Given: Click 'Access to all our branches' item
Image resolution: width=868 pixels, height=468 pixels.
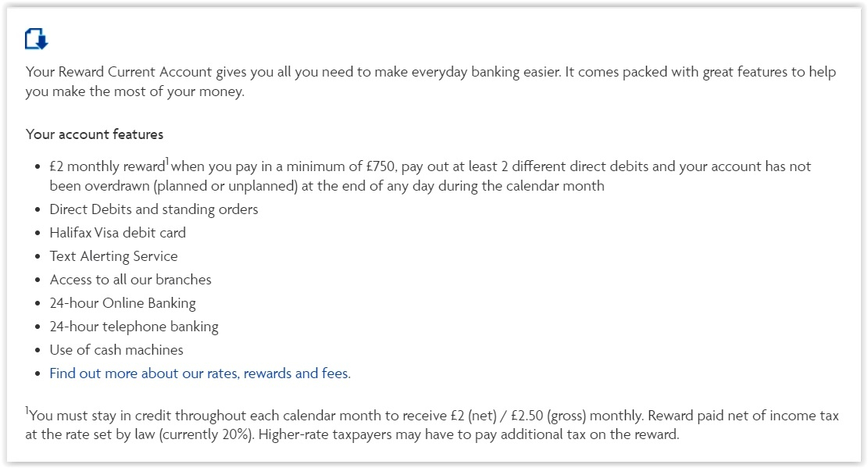Looking at the screenshot, I should [130, 280].
